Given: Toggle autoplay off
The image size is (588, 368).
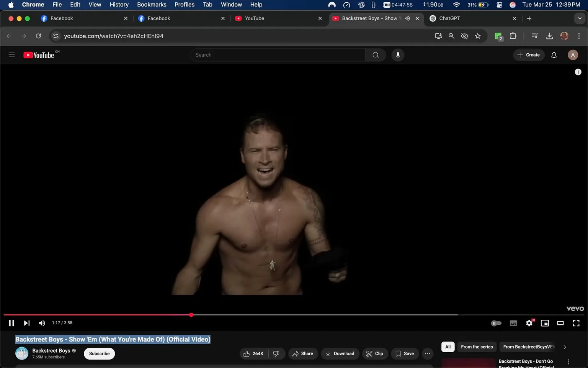Looking at the screenshot, I should (496, 323).
